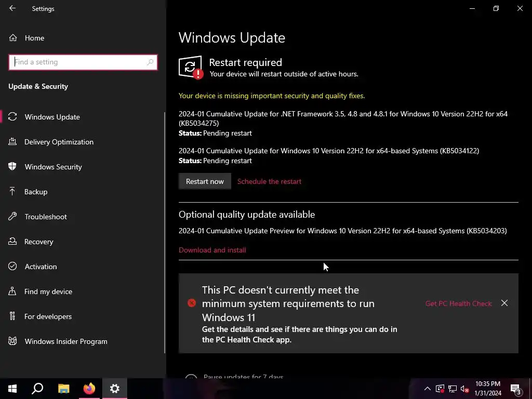Restore down the Settings window
This screenshot has width=532, height=399.
click(x=496, y=8)
